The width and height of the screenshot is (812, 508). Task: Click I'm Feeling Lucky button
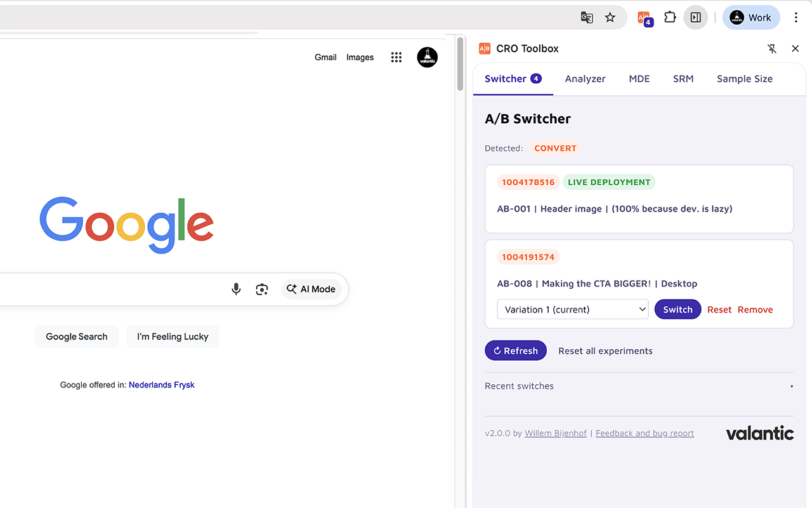173,337
